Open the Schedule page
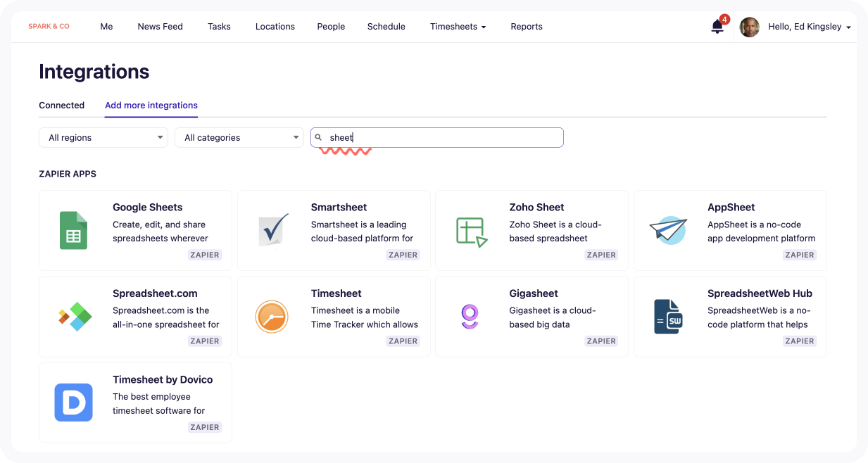This screenshot has width=868, height=463. [386, 27]
